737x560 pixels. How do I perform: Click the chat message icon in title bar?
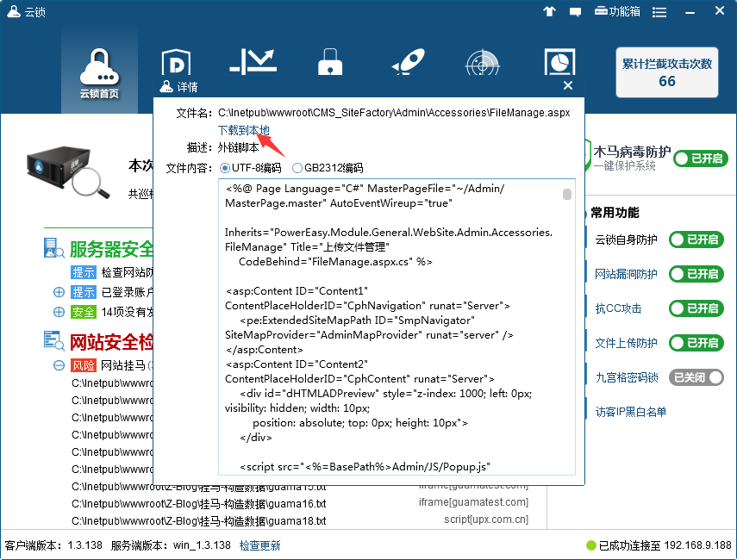576,11
